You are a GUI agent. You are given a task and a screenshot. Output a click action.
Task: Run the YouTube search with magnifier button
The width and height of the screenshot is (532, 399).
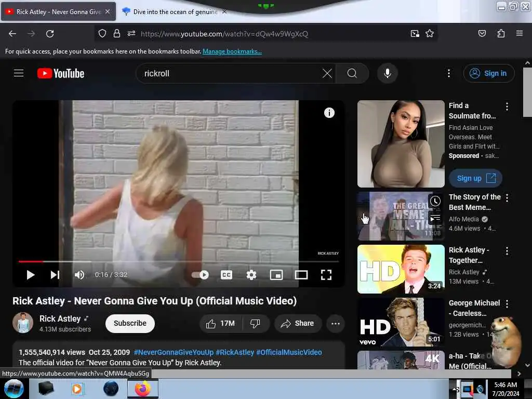click(x=352, y=73)
